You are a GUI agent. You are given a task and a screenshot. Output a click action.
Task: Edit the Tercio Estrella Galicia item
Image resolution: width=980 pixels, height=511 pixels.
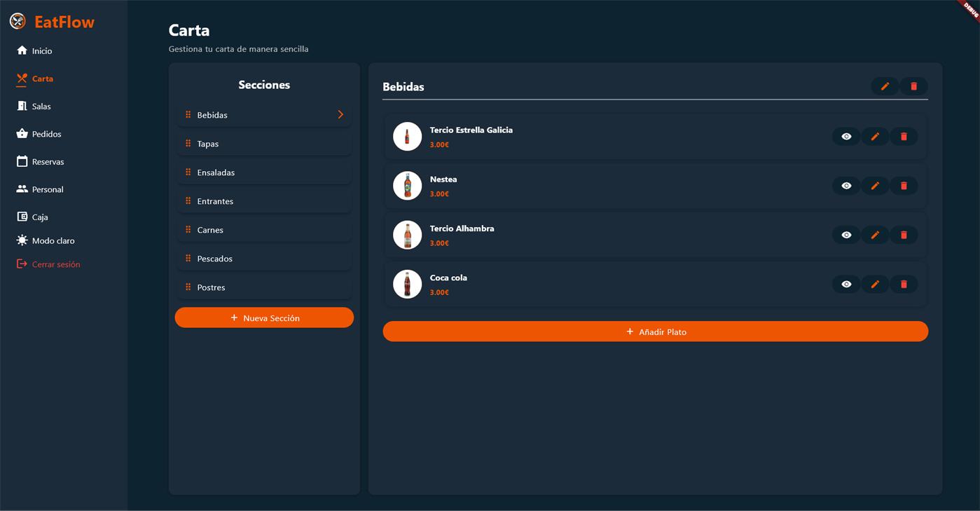click(875, 137)
